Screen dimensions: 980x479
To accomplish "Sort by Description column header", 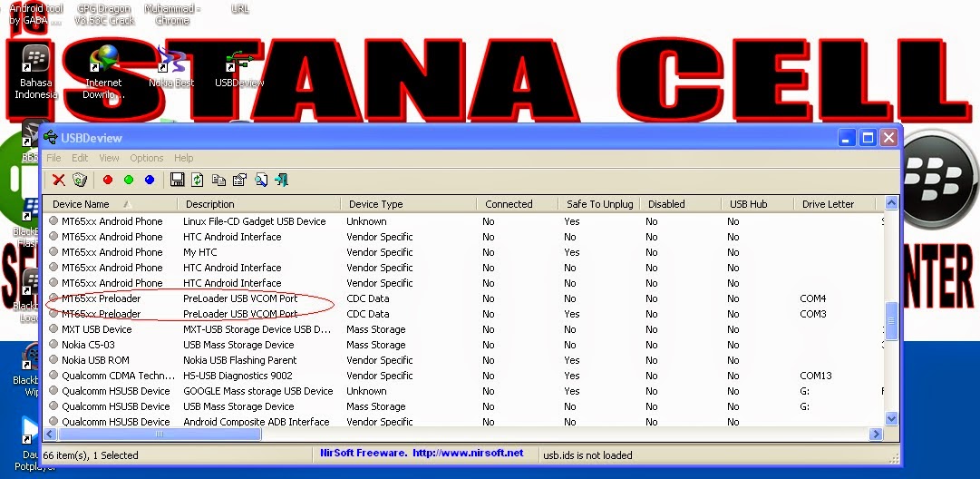I will click(x=259, y=204).
